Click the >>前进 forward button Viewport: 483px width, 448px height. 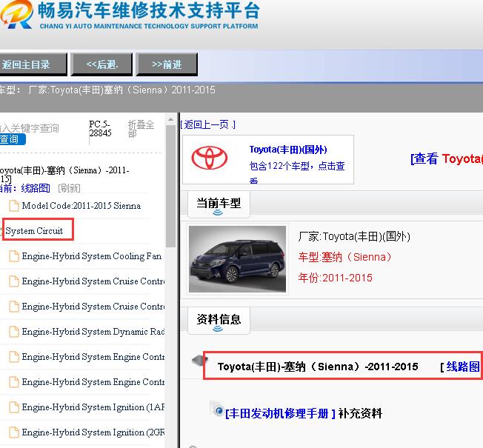(167, 64)
